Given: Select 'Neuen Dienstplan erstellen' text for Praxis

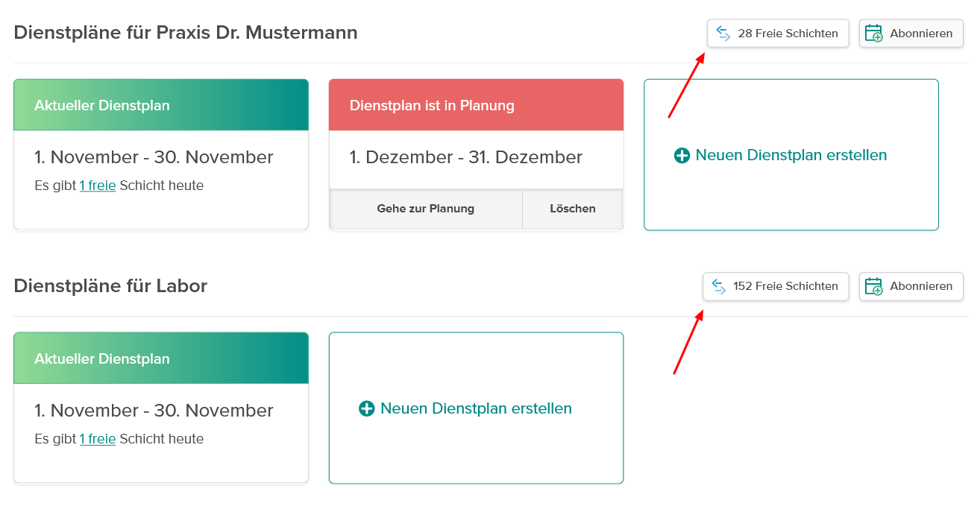Looking at the screenshot, I should point(791,155).
